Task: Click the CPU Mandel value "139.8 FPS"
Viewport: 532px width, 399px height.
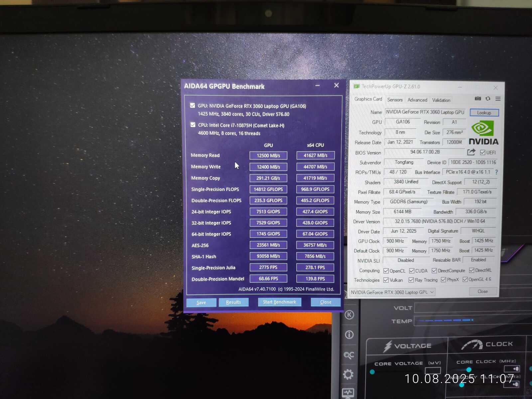Action: tap(315, 279)
